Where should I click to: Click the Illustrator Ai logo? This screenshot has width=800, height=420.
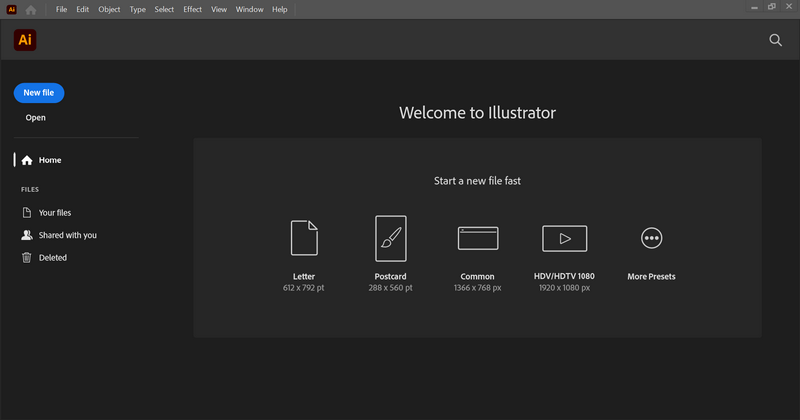pyautogui.click(x=25, y=40)
